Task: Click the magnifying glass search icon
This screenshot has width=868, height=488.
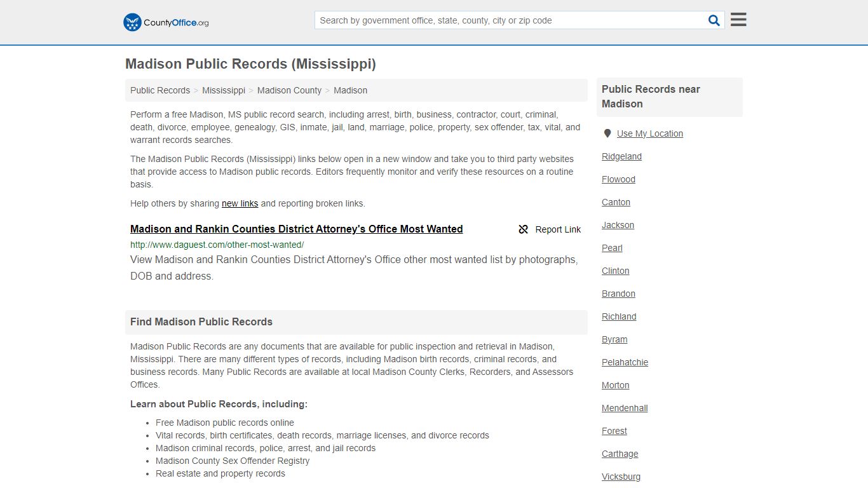Action: point(714,20)
